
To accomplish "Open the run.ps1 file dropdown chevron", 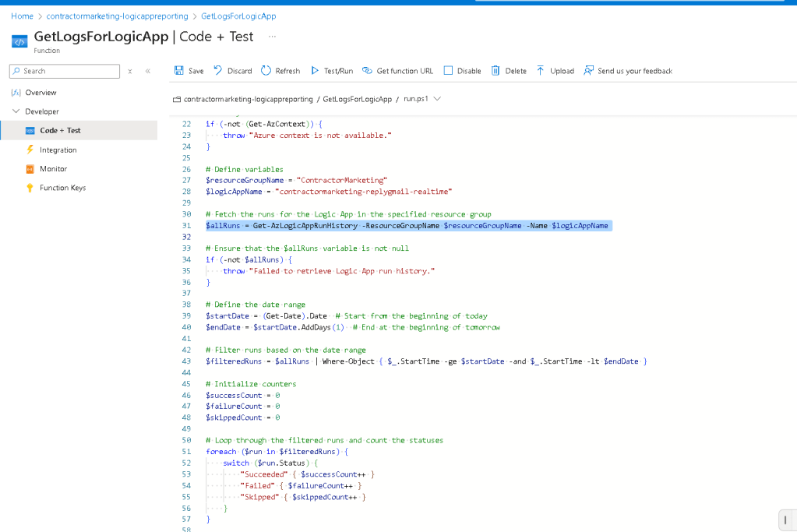I will coord(437,99).
